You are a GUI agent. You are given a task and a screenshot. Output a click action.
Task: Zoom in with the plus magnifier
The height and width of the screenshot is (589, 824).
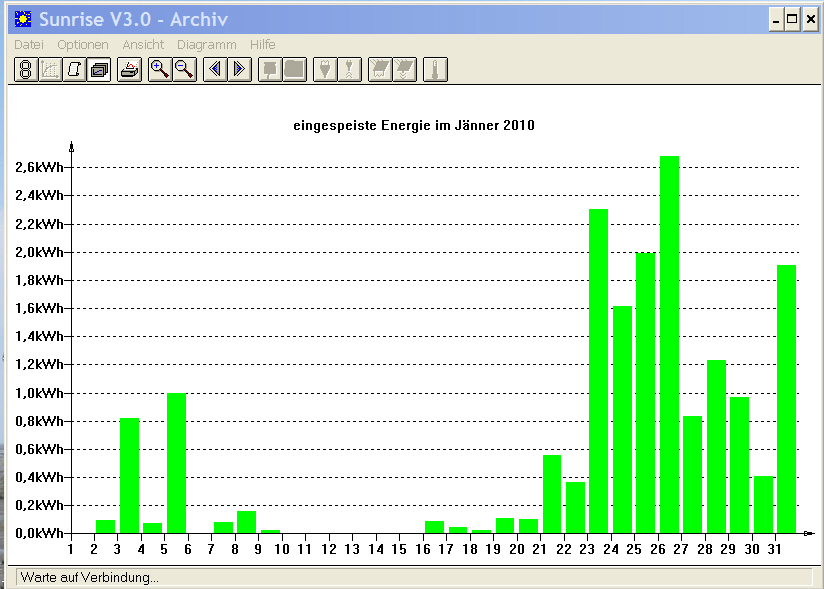coord(160,69)
